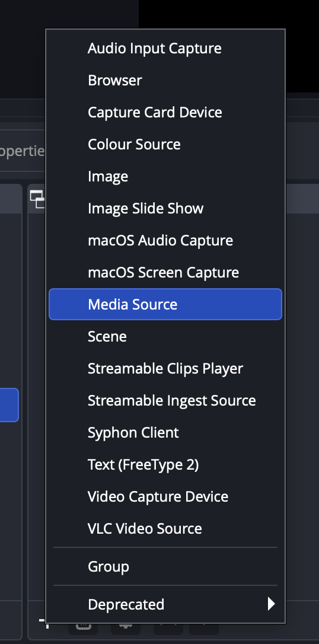Screen dimensions: 319x644
Task: Add a Capture Card Device source
Action: [165, 112]
